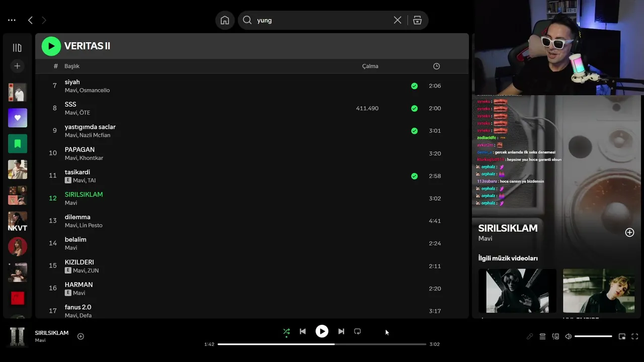Screen dimensions: 644x362
Task: Seek on the song progress bar
Action: [x=322, y=344]
